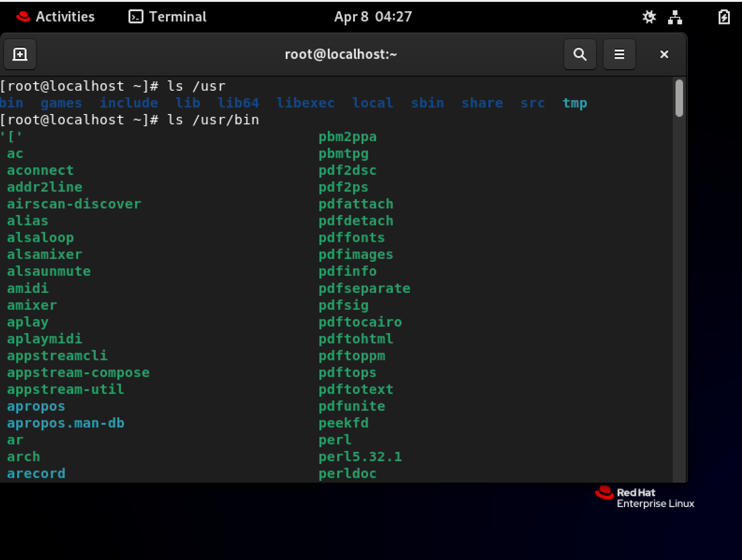This screenshot has height=560, width=742.
Task: Click the 'aconnect' file entry
Action: coord(41,170)
